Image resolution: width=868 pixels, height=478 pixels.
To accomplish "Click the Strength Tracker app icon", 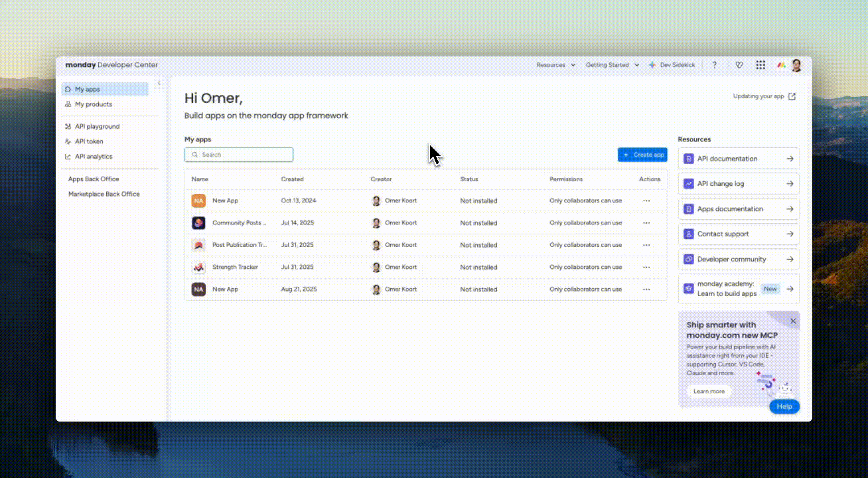I will pos(198,267).
